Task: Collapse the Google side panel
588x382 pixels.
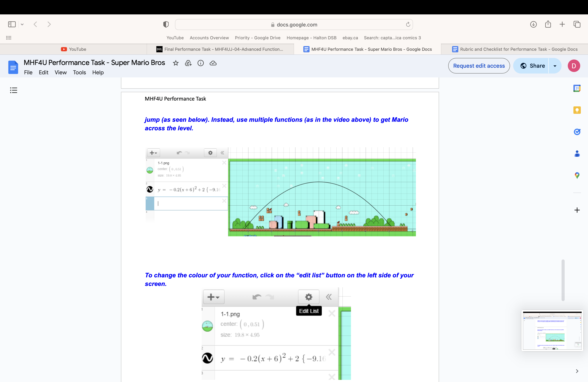Action: (577, 371)
